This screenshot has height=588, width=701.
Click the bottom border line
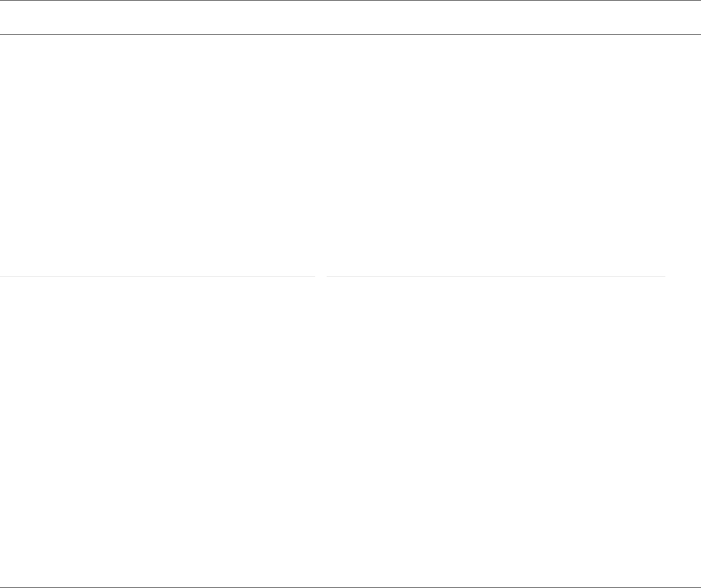pyautogui.click(x=350, y=586)
